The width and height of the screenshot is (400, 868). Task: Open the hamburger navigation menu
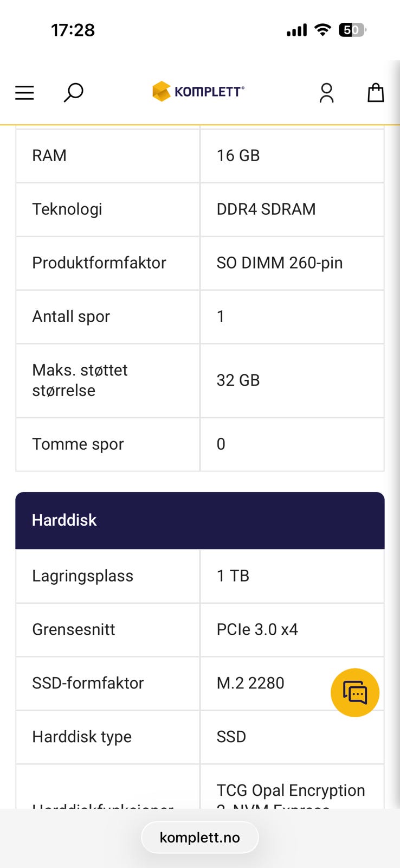[24, 93]
